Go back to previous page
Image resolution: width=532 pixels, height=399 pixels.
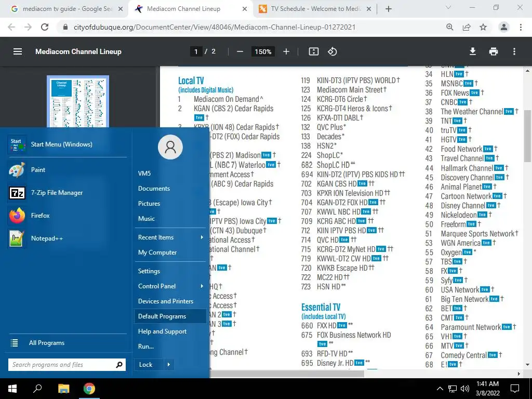pos(11,27)
